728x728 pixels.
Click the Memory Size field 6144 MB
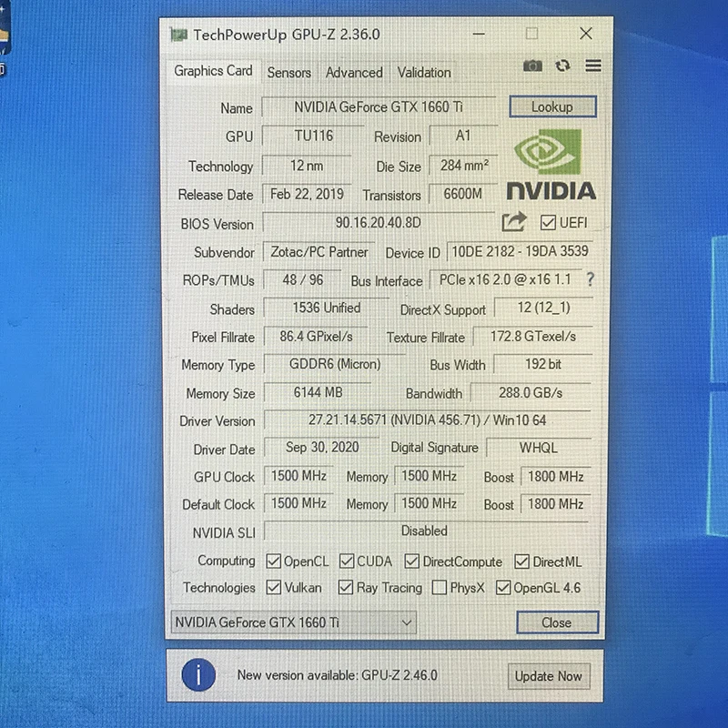pos(318,392)
